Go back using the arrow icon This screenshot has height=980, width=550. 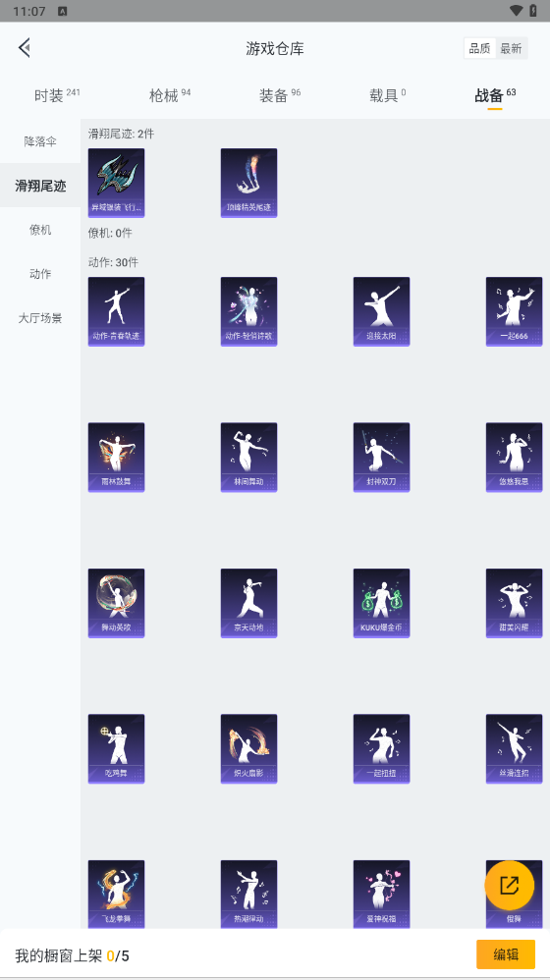click(x=25, y=47)
